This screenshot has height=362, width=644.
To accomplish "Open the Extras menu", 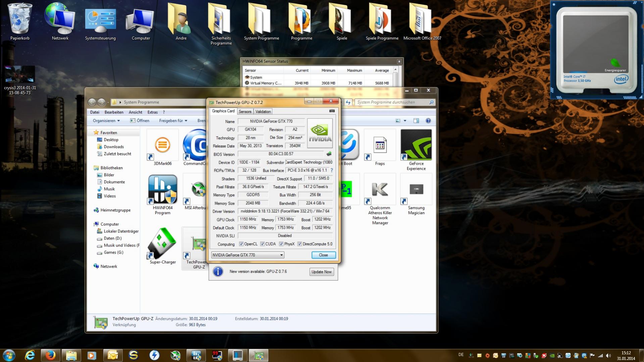I will click(x=152, y=112).
